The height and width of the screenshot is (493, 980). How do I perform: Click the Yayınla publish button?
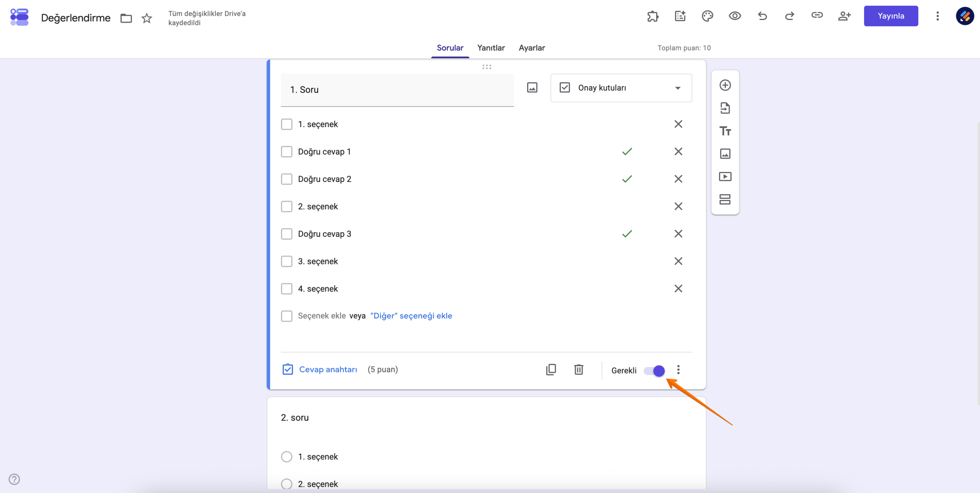(x=891, y=16)
